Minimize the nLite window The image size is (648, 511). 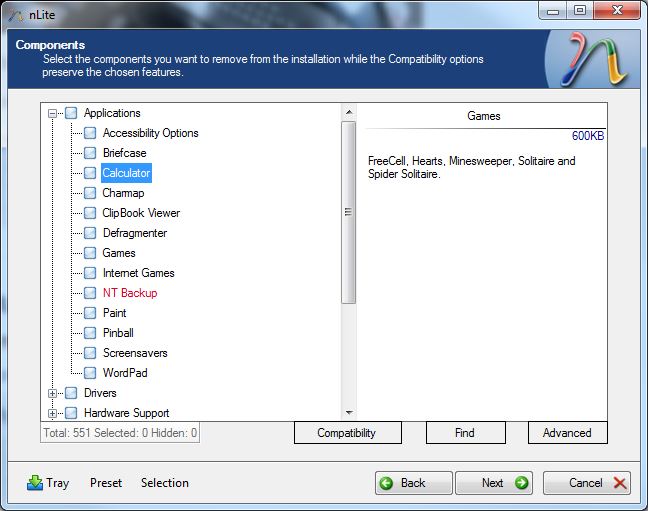pyautogui.click(x=553, y=11)
